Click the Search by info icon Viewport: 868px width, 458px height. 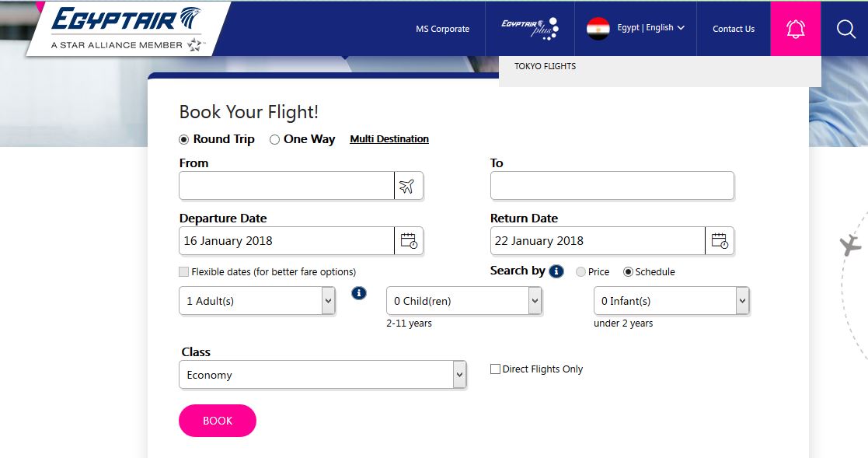pos(556,271)
